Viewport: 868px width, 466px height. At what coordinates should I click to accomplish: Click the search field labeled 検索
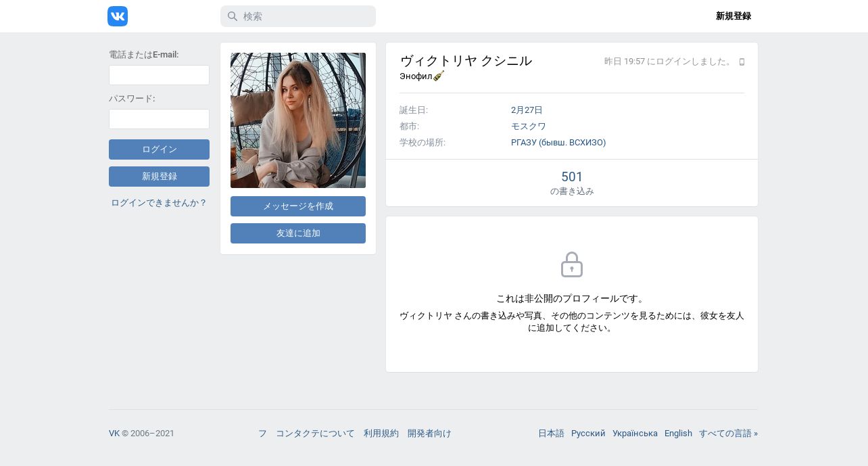click(x=298, y=16)
